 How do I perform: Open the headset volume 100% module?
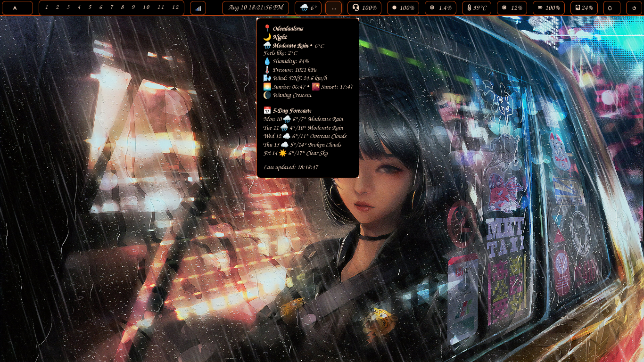[x=364, y=8]
